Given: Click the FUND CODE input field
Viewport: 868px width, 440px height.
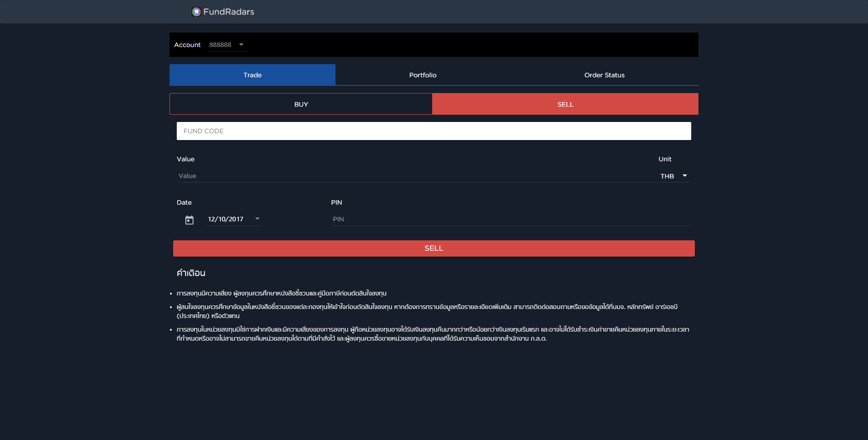Looking at the screenshot, I should pyautogui.click(x=434, y=131).
